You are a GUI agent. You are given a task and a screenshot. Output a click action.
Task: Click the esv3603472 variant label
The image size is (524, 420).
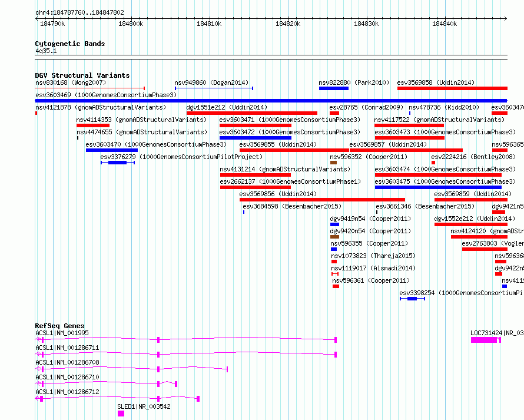tap(290, 132)
